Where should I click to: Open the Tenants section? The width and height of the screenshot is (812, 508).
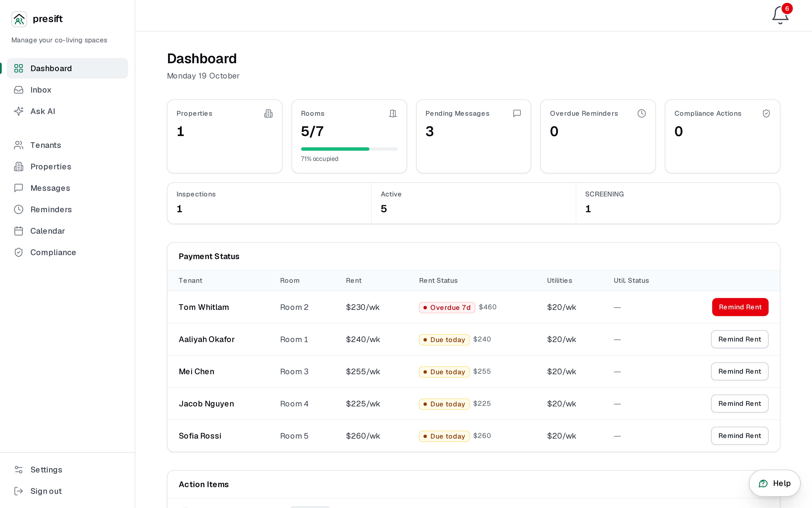67,145
